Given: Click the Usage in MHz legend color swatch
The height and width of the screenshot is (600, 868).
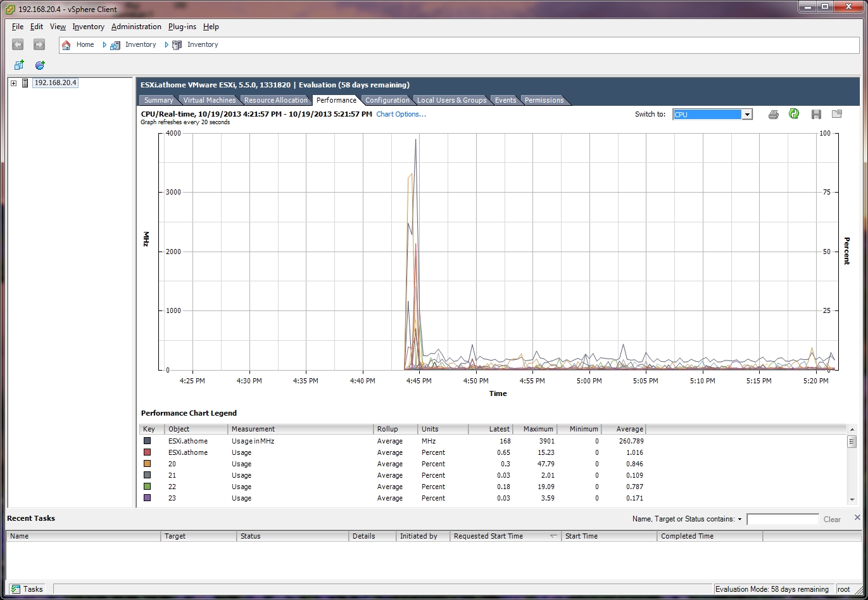Looking at the screenshot, I should click(x=148, y=440).
